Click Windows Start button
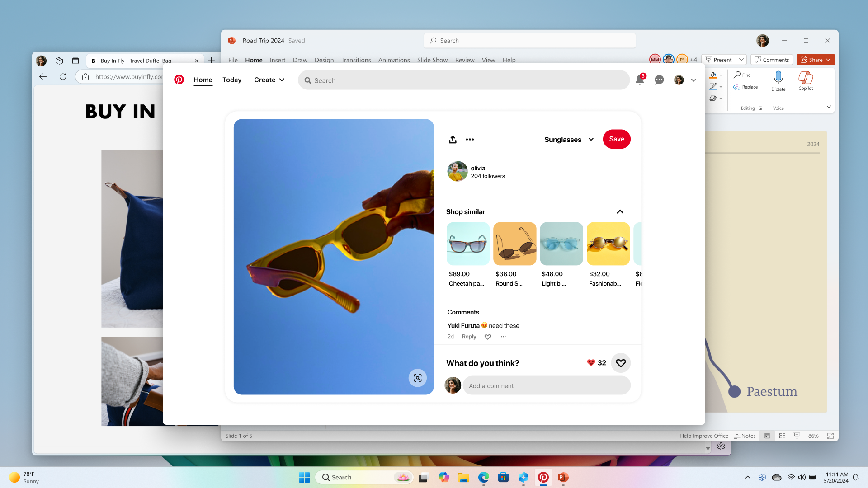 pyautogui.click(x=304, y=477)
